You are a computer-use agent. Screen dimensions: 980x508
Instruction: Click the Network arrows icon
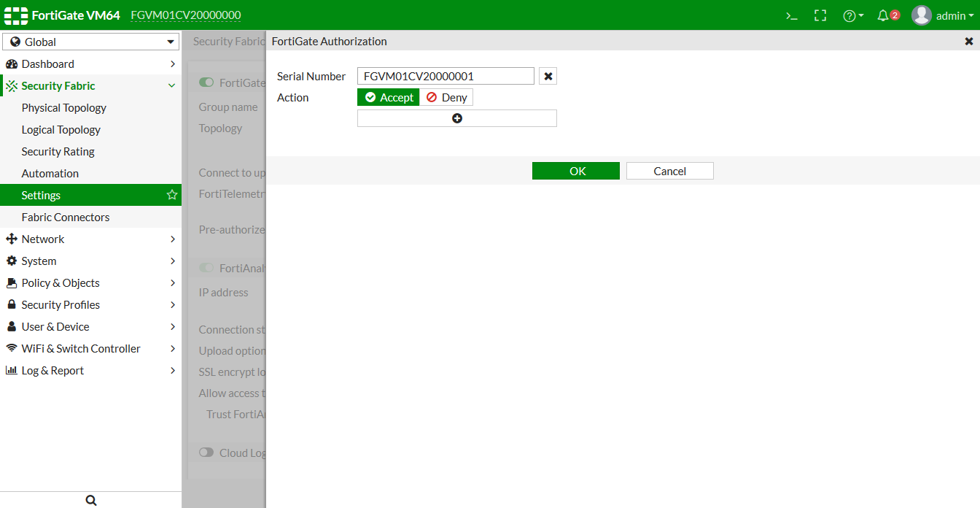coord(11,239)
